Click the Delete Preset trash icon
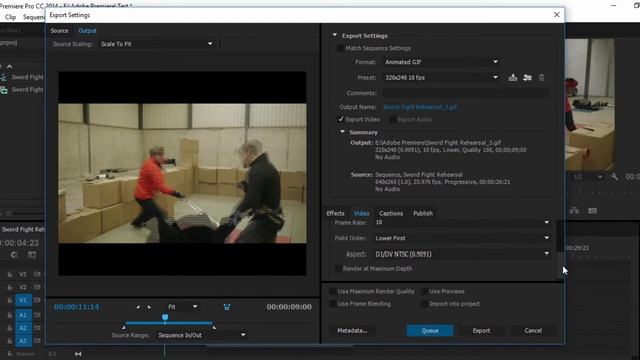 pyautogui.click(x=542, y=78)
